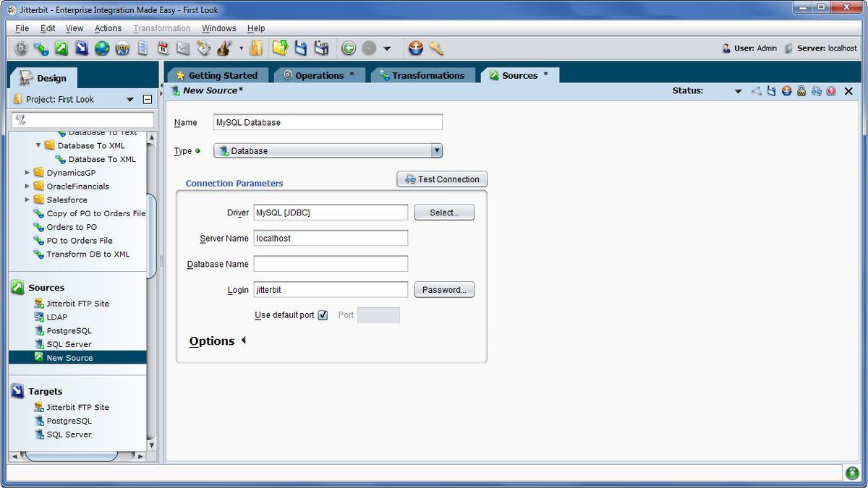Screen dimensions: 868x488
Task: Click the deploy icon in the source header
Action: (786, 91)
